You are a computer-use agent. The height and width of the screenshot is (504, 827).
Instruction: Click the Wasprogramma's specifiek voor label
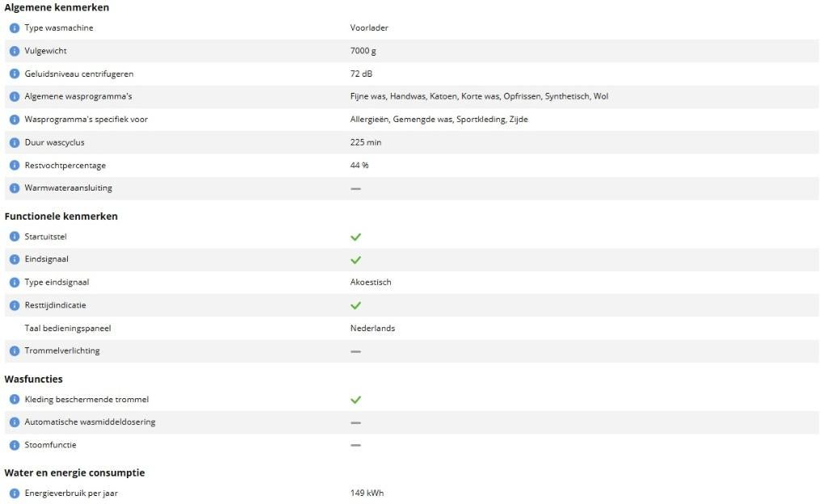[86, 120]
